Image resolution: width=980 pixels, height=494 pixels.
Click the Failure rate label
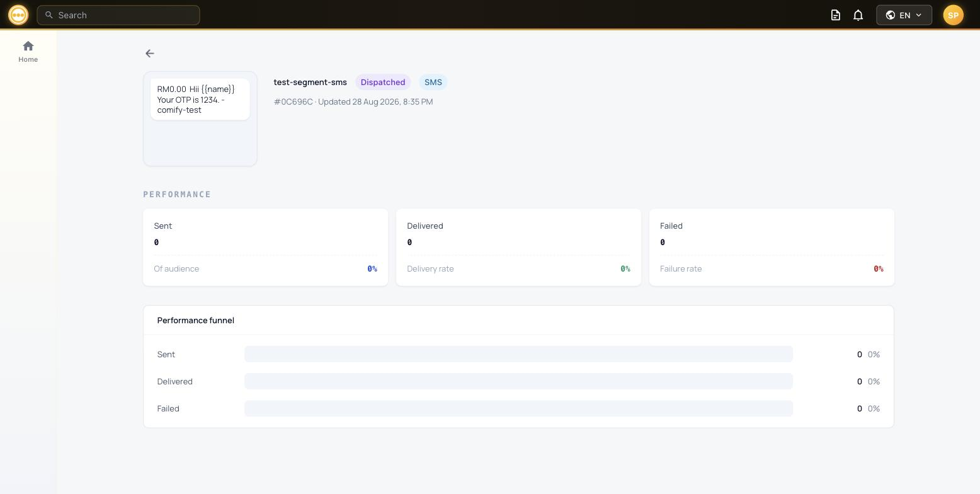pos(681,269)
